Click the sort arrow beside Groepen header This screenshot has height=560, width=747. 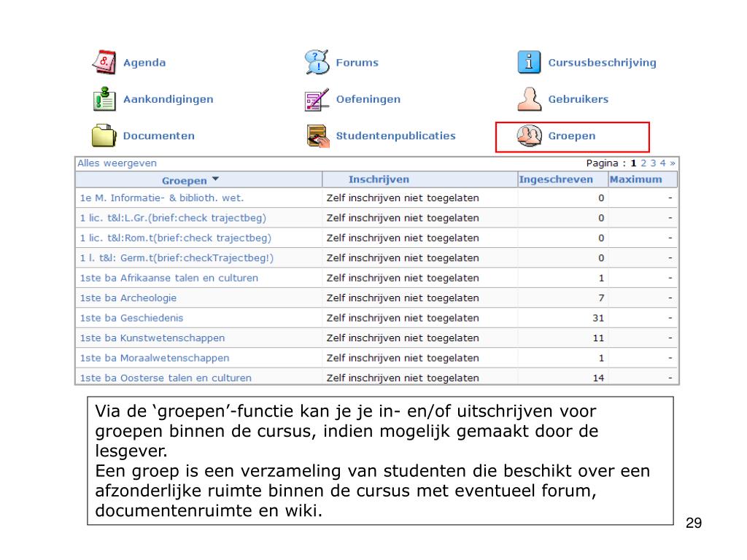tap(215, 179)
